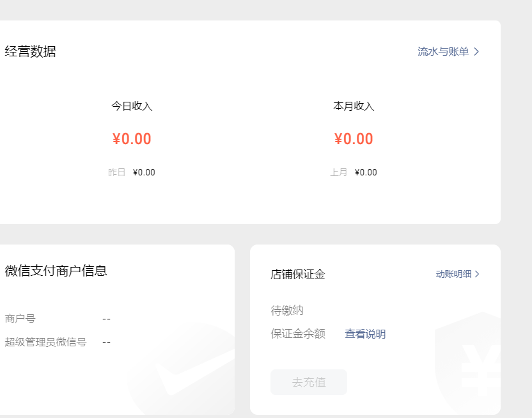532x418 pixels.
Task: Click the 去充值 button
Action: coord(309,382)
